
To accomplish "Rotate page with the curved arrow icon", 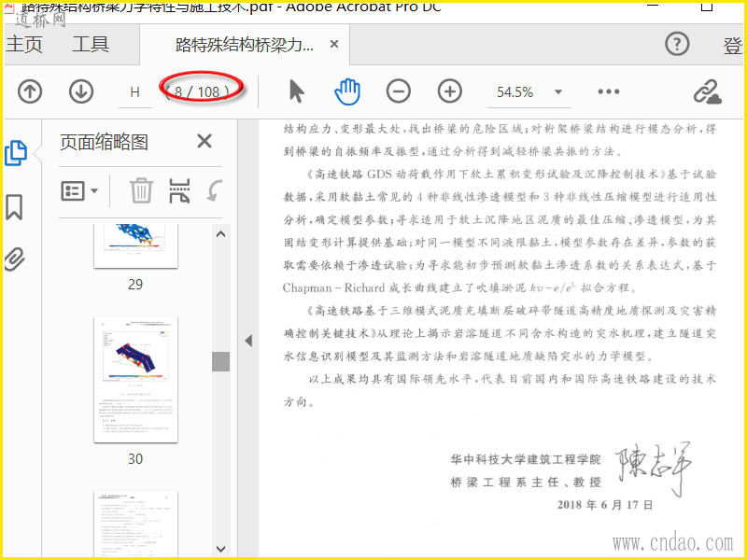I will click(x=215, y=190).
